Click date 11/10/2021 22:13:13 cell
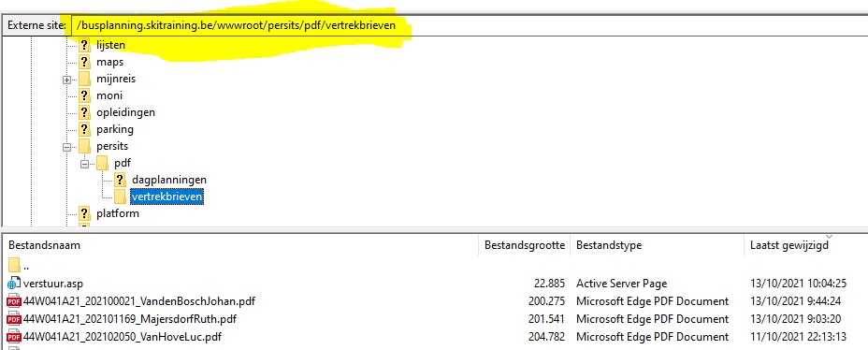 click(x=798, y=337)
